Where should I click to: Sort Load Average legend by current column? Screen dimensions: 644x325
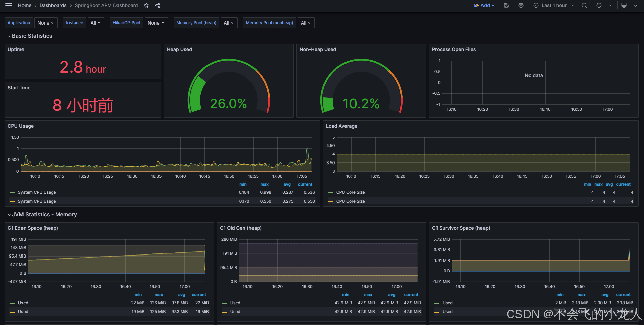point(624,184)
